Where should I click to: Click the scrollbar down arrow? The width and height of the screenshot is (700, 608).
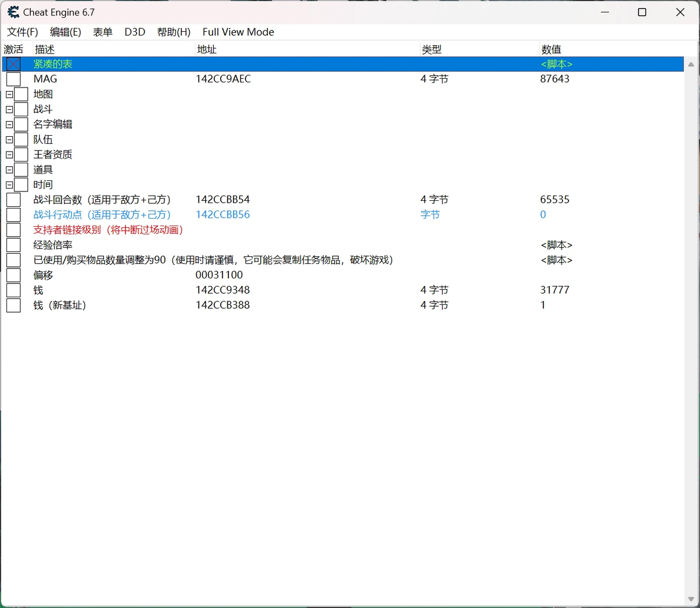pos(691,600)
